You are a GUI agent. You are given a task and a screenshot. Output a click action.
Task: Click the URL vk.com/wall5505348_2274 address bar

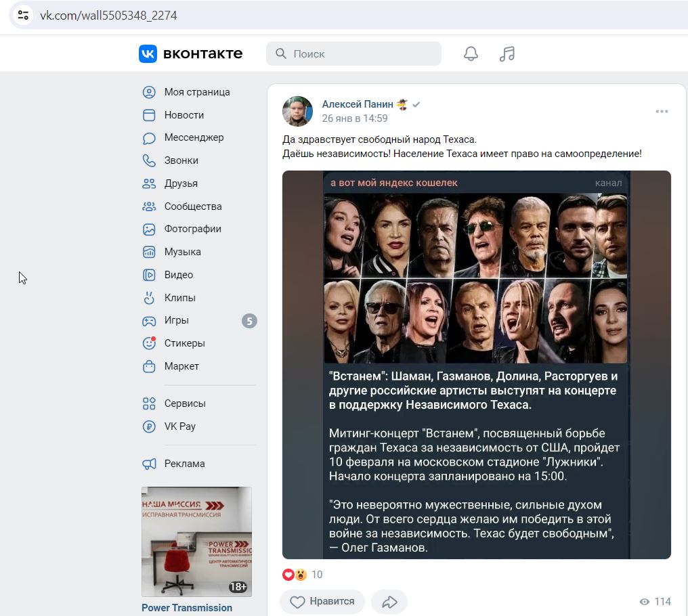pos(108,16)
